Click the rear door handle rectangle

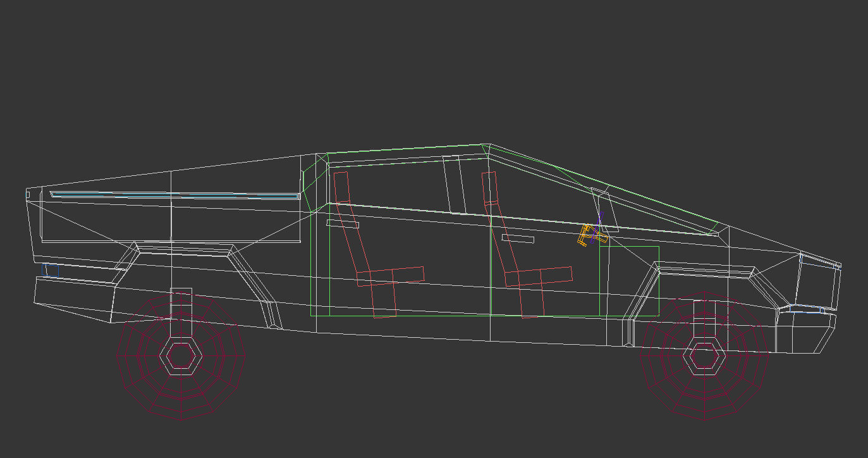coord(343,224)
